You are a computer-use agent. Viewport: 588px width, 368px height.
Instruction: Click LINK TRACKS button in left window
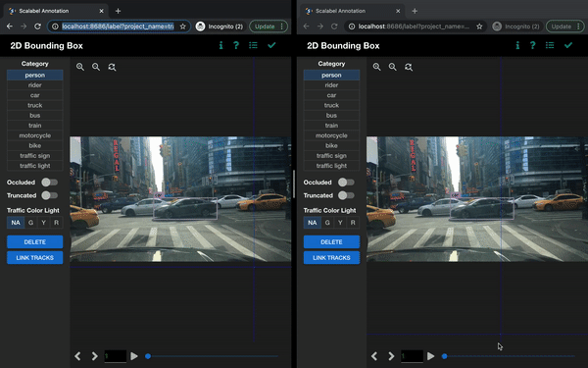click(x=35, y=257)
